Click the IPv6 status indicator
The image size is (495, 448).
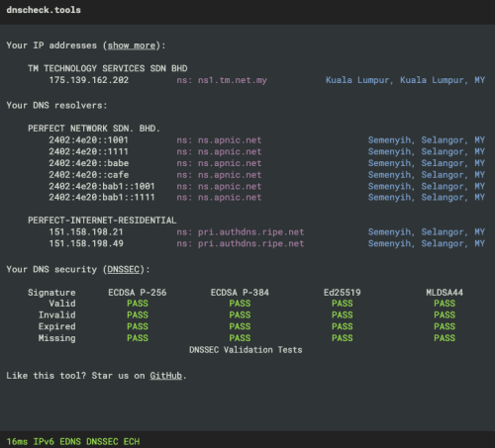point(44,441)
